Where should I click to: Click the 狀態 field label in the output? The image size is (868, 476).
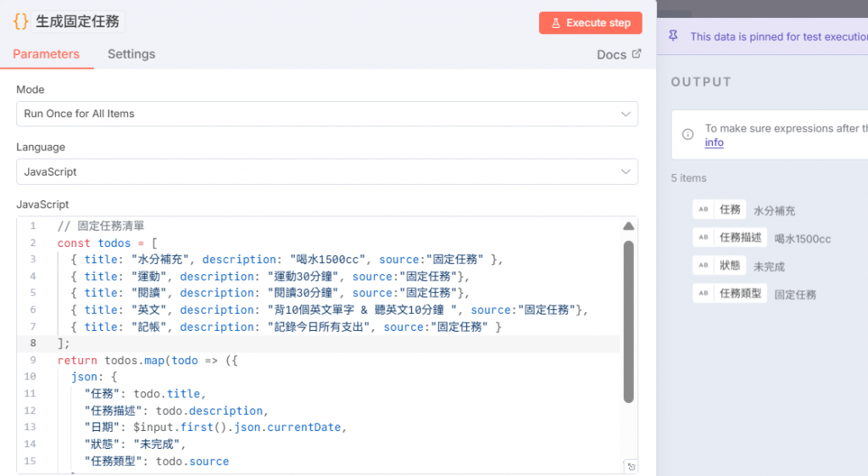point(730,265)
